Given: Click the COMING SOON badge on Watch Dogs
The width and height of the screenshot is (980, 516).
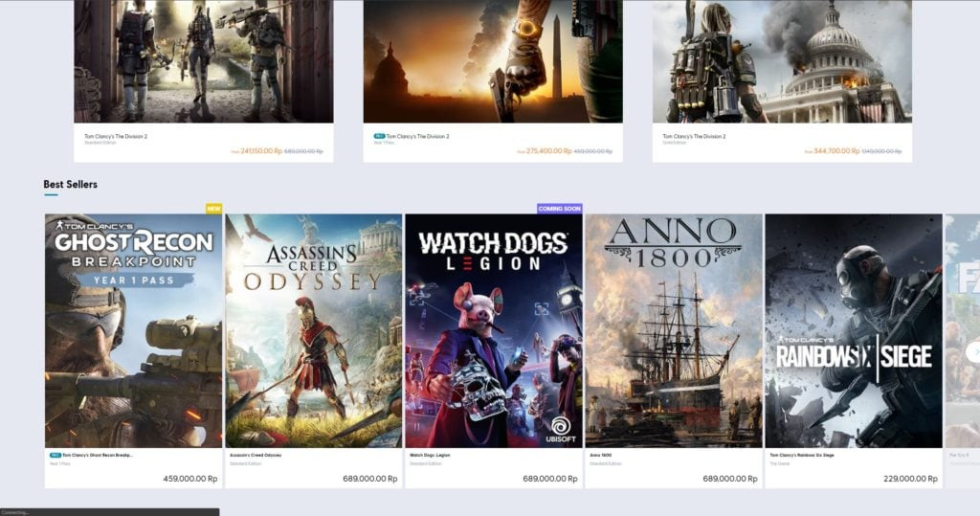Looking at the screenshot, I should click(560, 208).
